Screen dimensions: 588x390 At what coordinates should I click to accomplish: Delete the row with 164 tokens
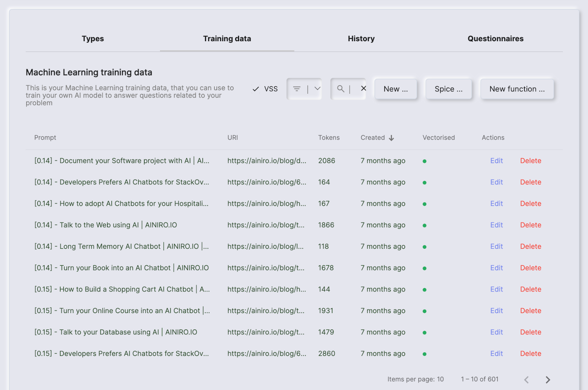[530, 182]
